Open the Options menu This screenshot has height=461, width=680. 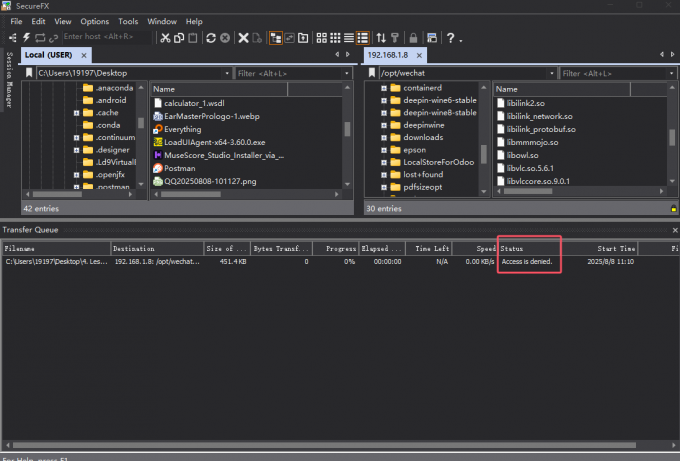click(x=95, y=21)
